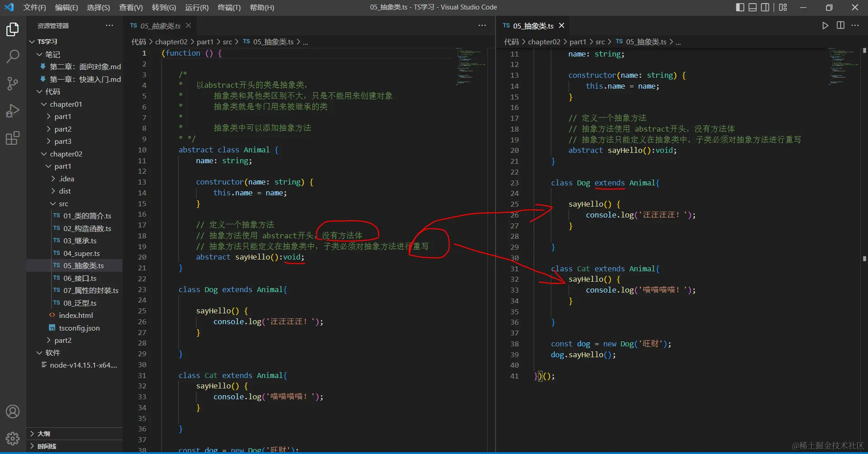Image resolution: width=868 pixels, height=454 pixels.
Task: Click the right editor vertical scrollbar
Action: [864, 249]
